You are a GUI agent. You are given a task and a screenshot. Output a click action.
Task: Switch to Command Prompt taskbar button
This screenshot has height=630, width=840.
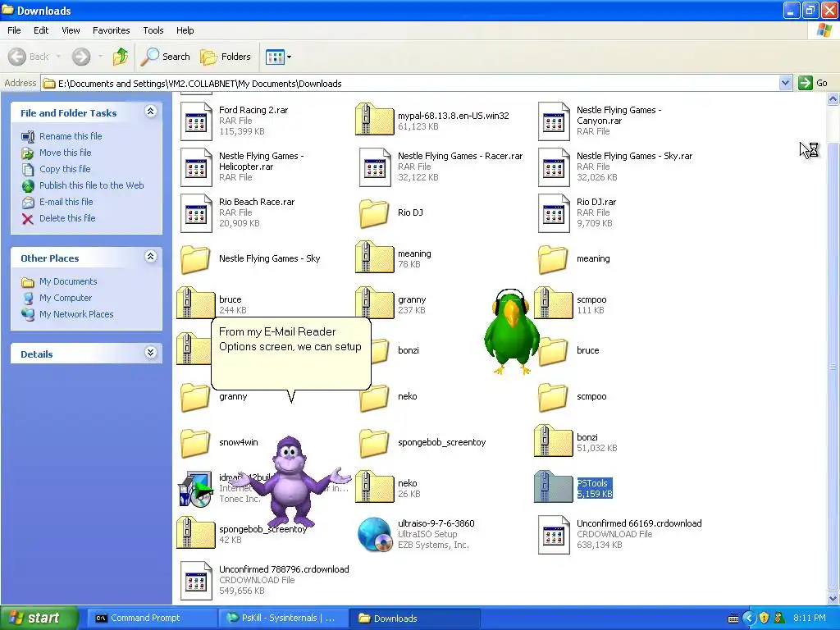pyautogui.click(x=152, y=619)
